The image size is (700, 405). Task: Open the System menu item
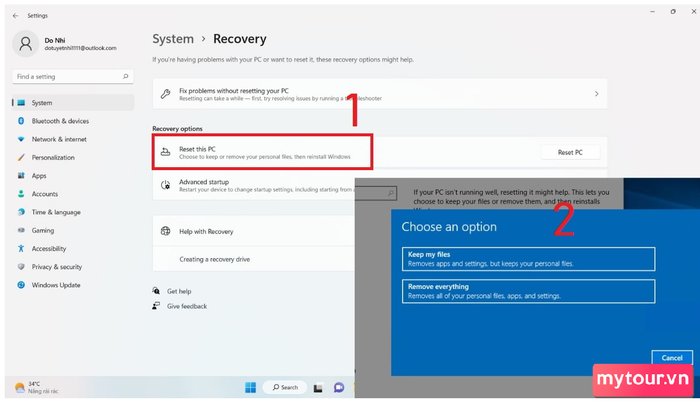73,103
